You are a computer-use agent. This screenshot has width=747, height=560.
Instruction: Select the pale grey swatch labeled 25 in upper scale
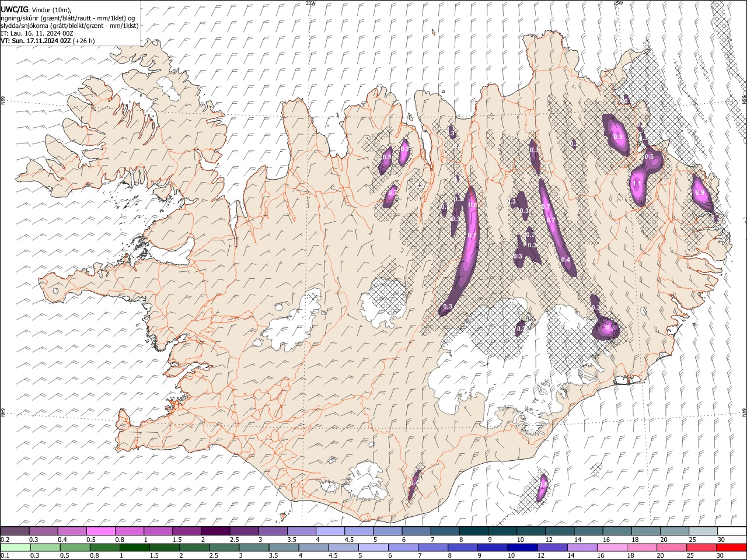(703, 531)
